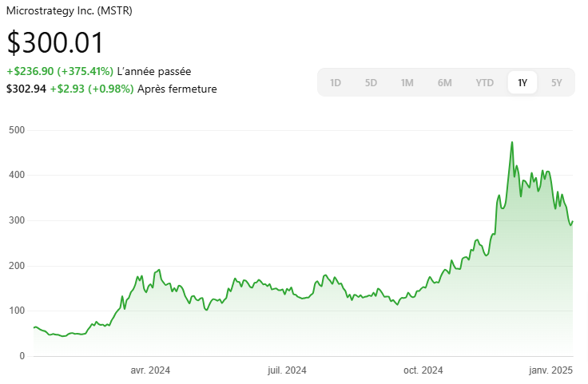Click the juil. 2024 axis label
Image resolution: width=588 pixels, height=384 pixels.
point(287,370)
